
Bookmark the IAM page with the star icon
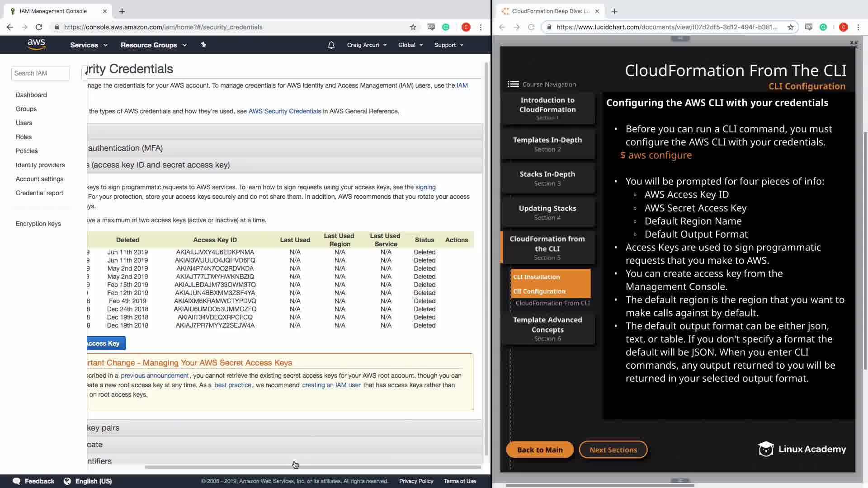point(413,27)
